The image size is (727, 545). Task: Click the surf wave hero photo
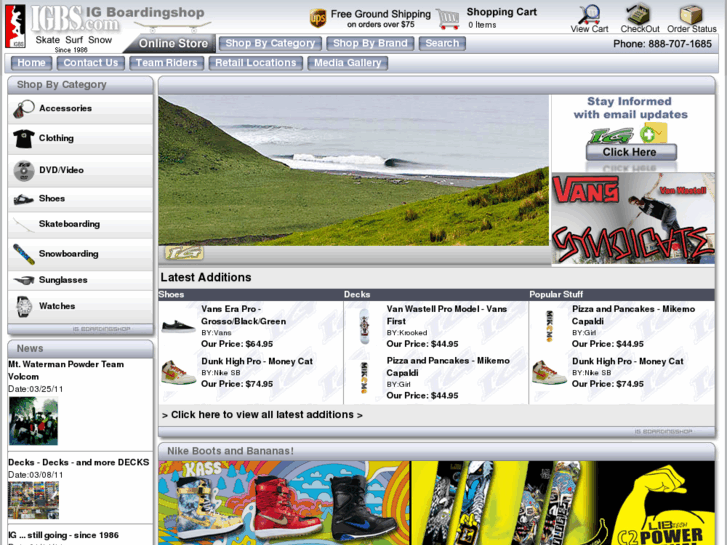pos(354,170)
